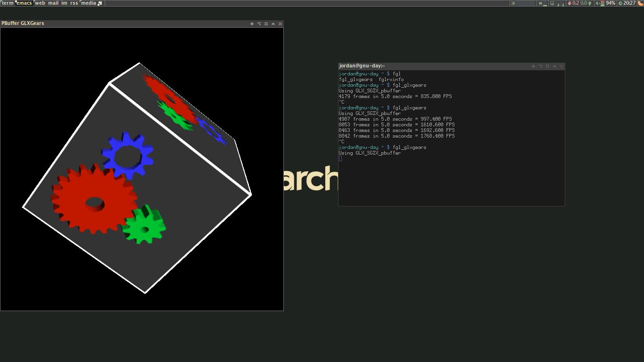Click the network upload arrow icon
644x362 pixels.
pyautogui.click(x=590, y=3)
